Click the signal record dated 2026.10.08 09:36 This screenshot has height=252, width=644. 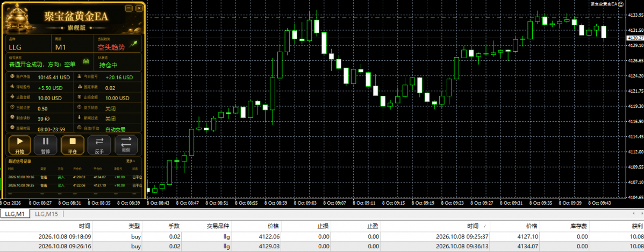pos(74,177)
